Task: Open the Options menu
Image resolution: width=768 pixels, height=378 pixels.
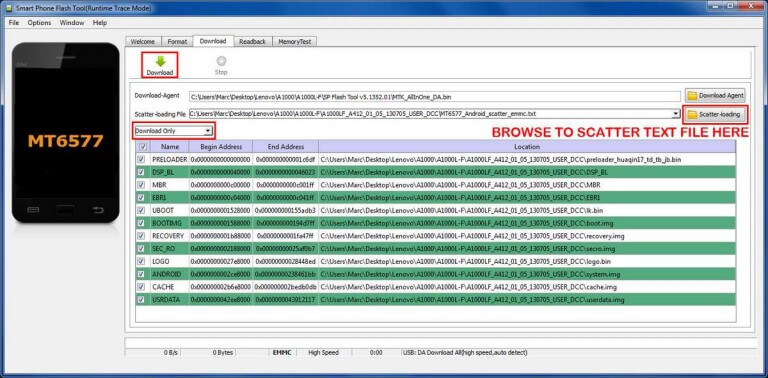Action: pos(39,23)
